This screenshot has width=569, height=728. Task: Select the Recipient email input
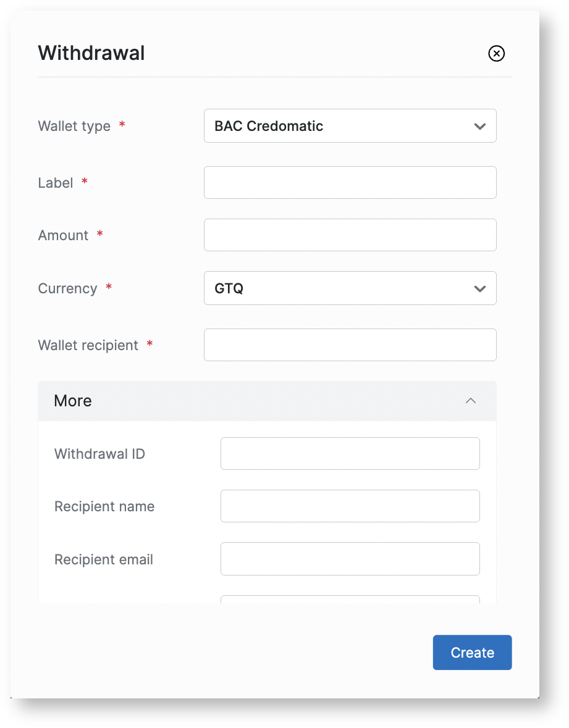(x=350, y=559)
